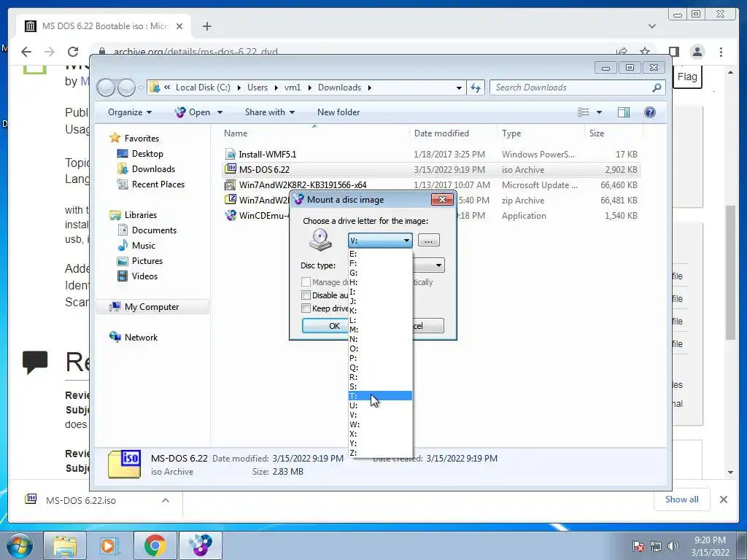This screenshot has height=560, width=747.
Task: Click the volume speaker tray icon
Action: 673,546
